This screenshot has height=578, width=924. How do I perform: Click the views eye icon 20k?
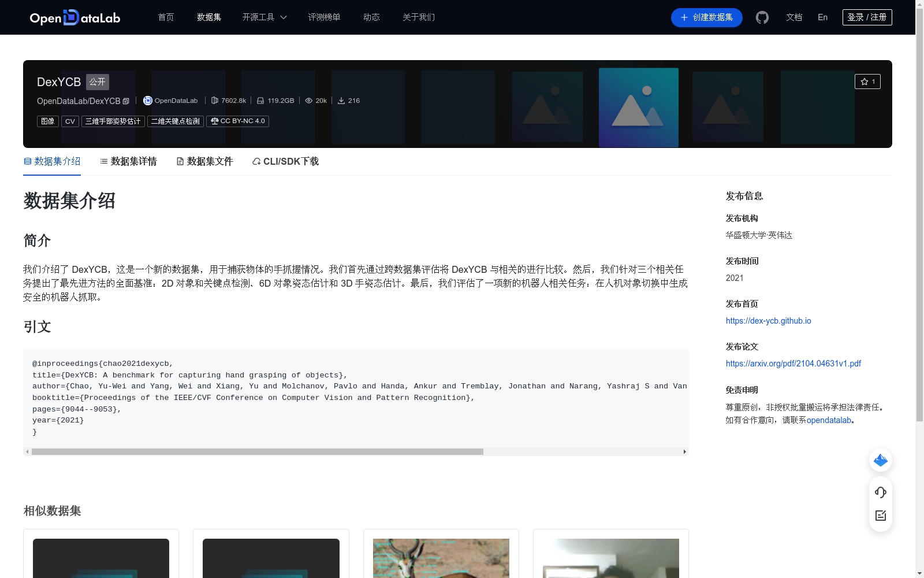pyautogui.click(x=309, y=101)
